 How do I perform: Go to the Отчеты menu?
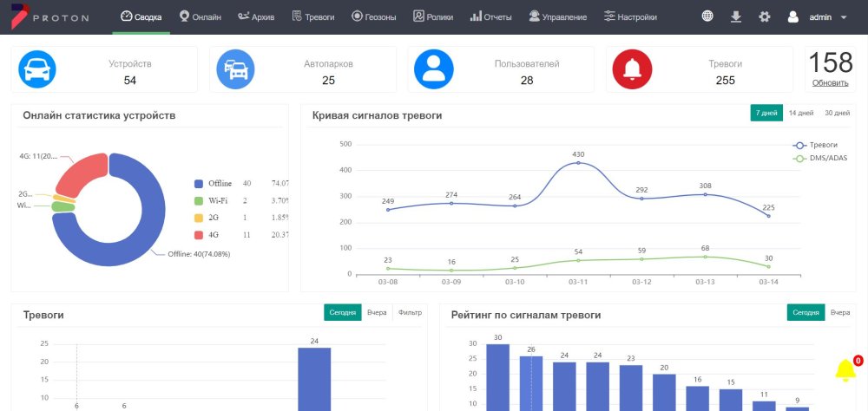490,16
